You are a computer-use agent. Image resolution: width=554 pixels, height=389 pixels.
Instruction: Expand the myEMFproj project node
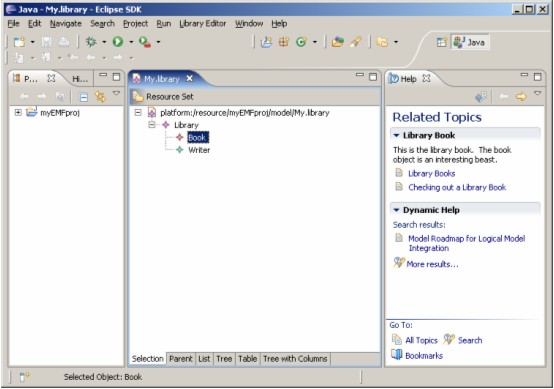coord(18,112)
